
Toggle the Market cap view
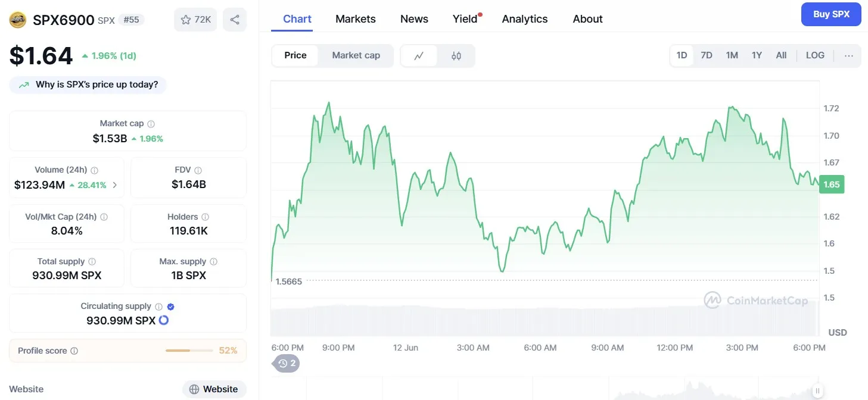tap(356, 55)
